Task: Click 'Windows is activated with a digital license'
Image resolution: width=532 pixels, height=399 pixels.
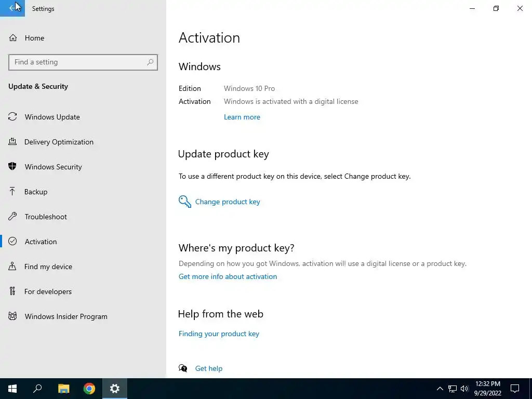Action: pyautogui.click(x=291, y=101)
